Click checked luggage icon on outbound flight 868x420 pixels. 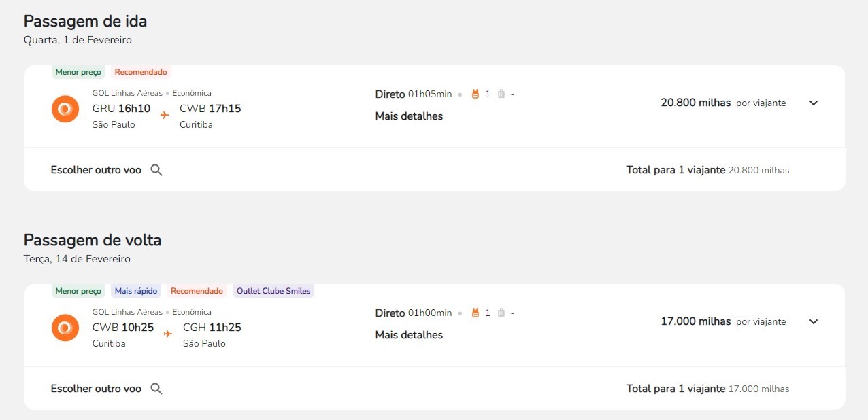501,94
